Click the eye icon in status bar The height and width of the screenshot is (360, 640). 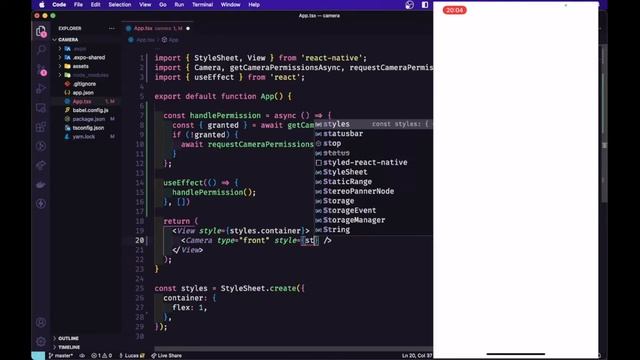tap(82, 356)
